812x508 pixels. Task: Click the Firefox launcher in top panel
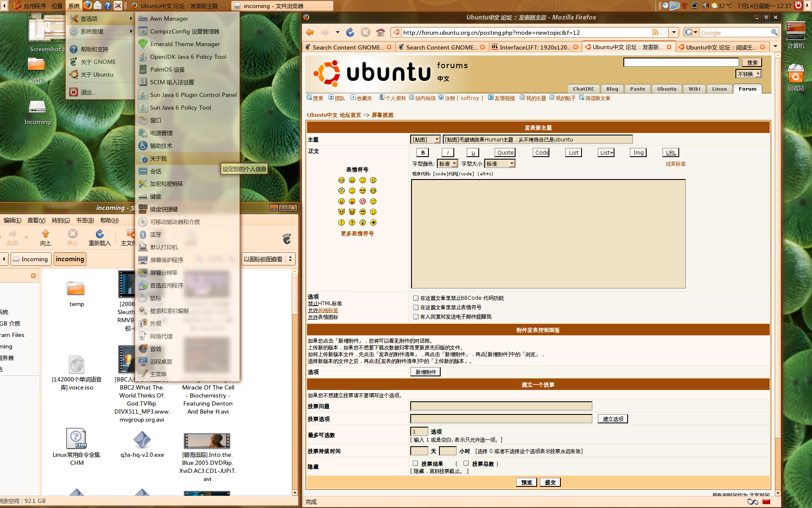(88, 6)
